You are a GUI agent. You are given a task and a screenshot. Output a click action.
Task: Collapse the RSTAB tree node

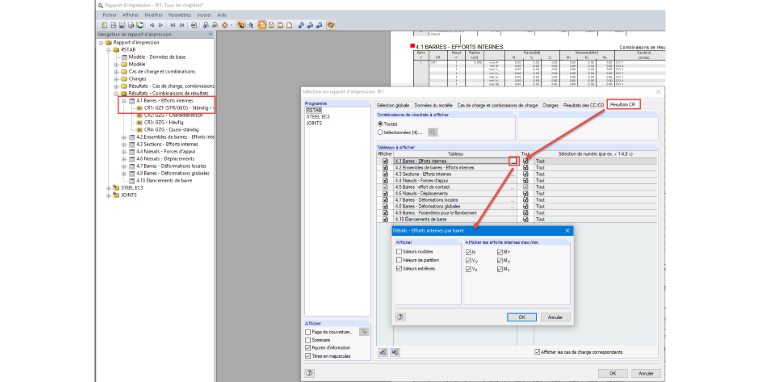click(109, 49)
